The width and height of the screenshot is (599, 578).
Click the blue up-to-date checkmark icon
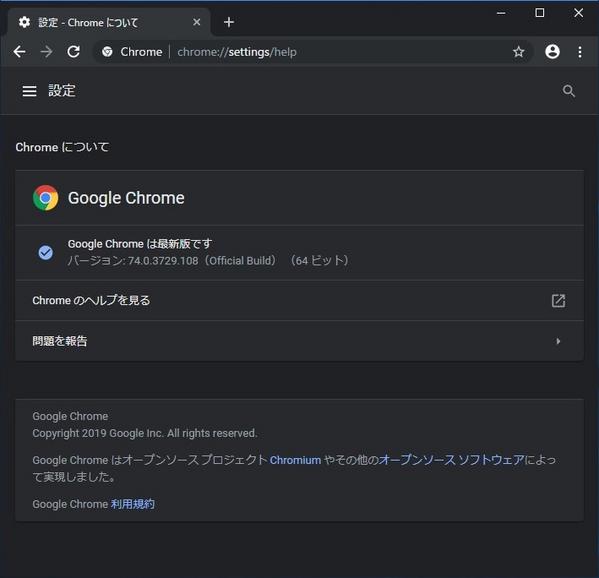45,253
